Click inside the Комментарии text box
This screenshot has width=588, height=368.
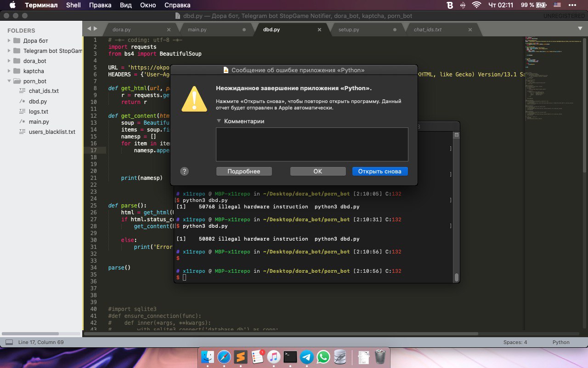tap(312, 144)
